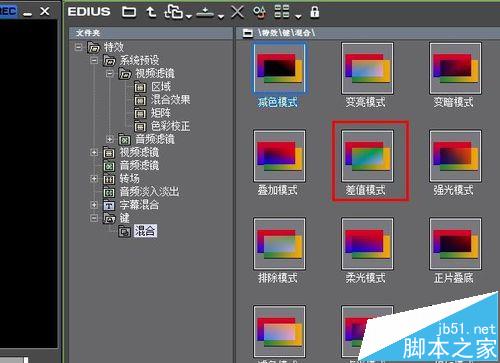The height and width of the screenshot is (363, 500).
Task: Choose the 排除模式 blend effect thumbnail
Action: (279, 244)
